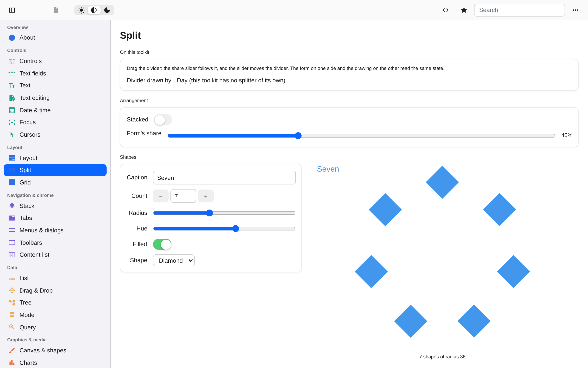Navigate to Drag & Drop
Viewport: 588px width, 368px height.
55,290
